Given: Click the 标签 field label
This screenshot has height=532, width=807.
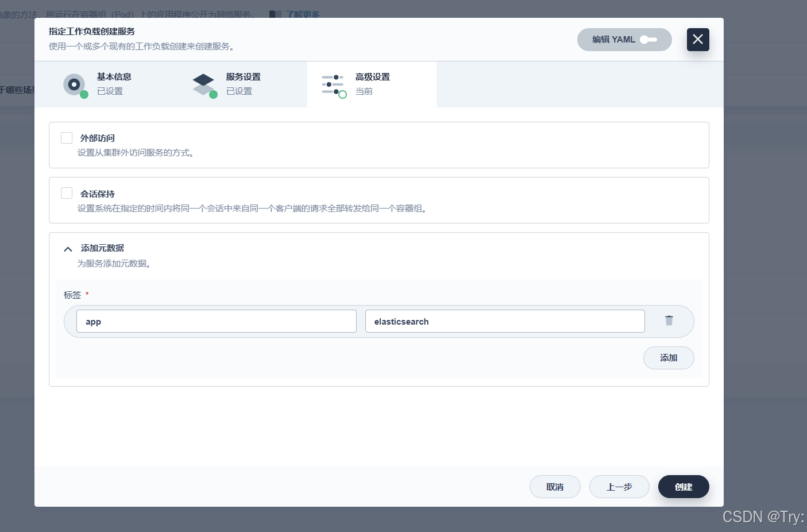Looking at the screenshot, I should click(x=72, y=295).
